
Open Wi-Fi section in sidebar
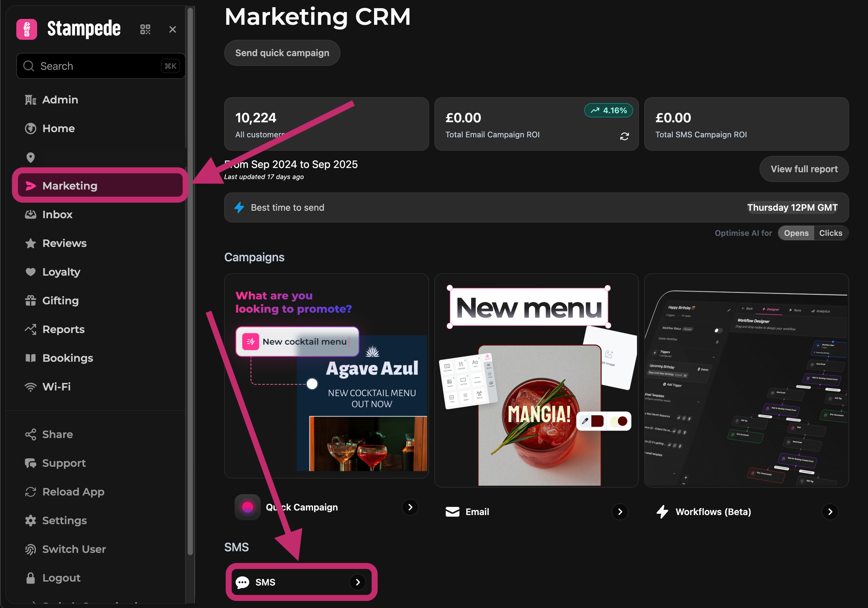point(56,387)
